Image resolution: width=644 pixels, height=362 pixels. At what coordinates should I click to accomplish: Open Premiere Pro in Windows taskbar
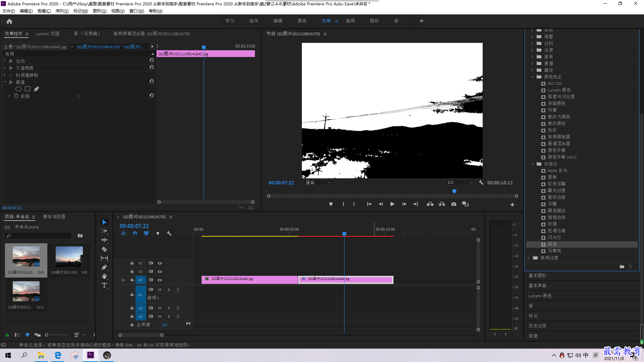pyautogui.click(x=91, y=355)
